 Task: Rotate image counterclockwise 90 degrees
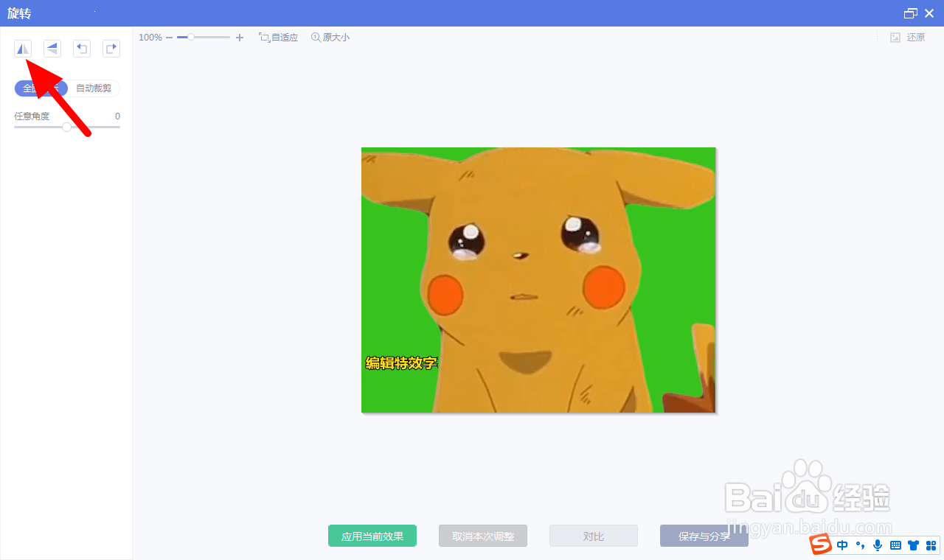click(x=82, y=49)
